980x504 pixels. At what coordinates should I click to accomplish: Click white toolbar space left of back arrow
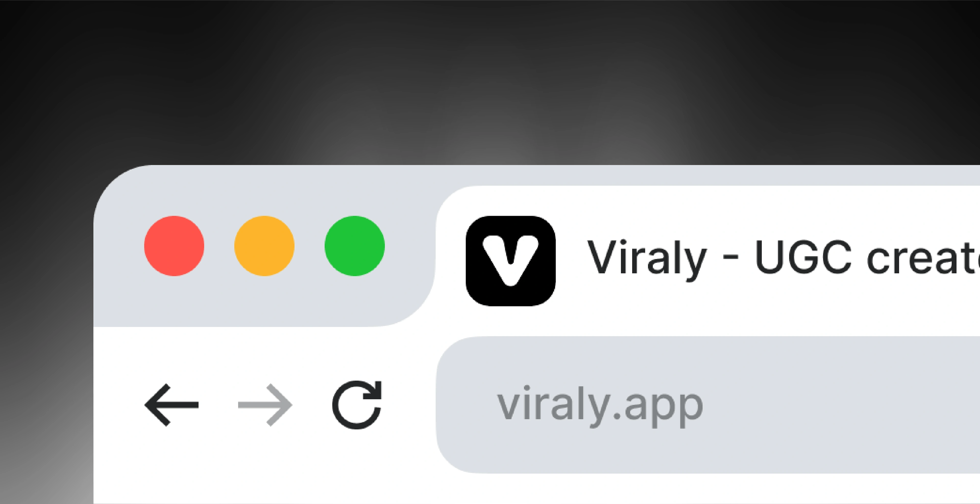118,405
